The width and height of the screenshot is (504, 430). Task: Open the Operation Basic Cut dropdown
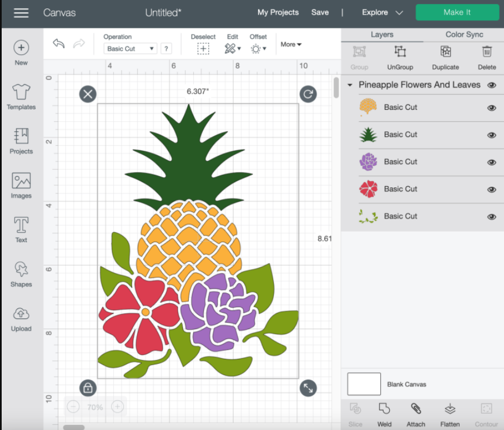click(130, 49)
